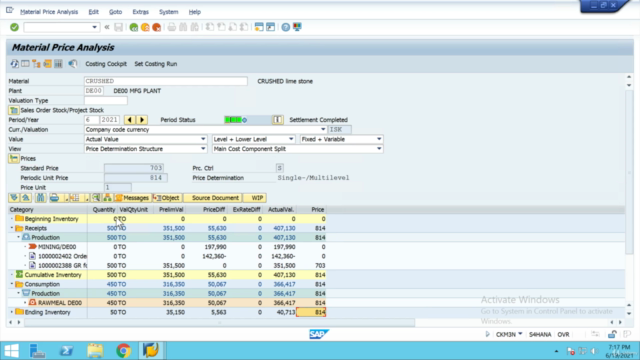The image size is (640, 360).
Task: Open the Goto menu
Action: [x=116, y=12]
